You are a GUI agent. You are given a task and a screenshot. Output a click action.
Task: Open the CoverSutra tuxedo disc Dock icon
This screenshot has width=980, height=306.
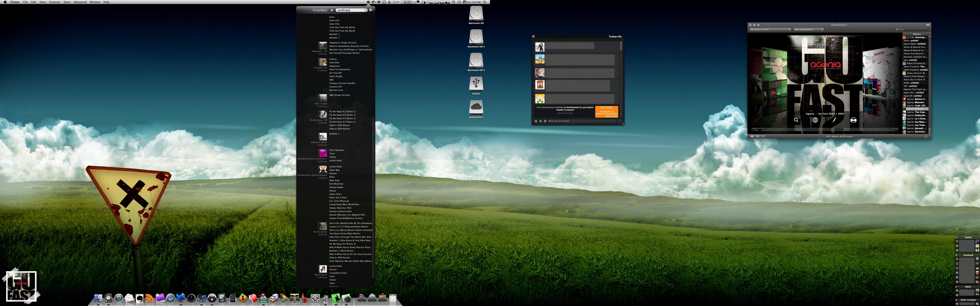(212, 298)
